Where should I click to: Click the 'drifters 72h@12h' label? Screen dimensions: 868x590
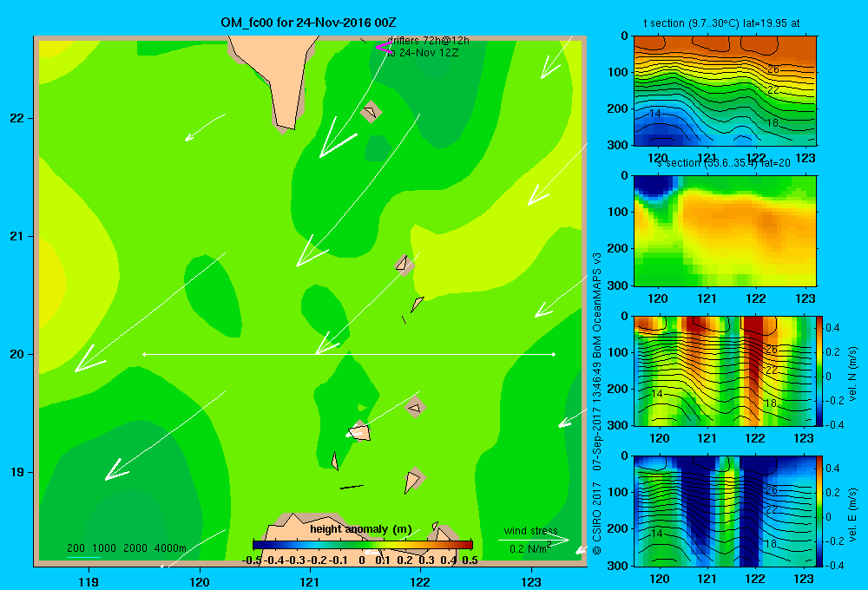429,41
